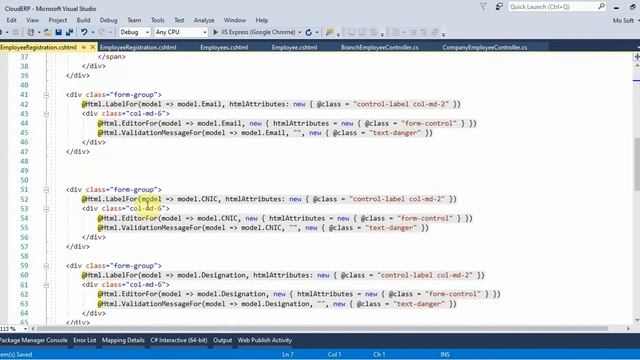Collapse the form-group div at line 59
This screenshot has width=640, height=360.
click(x=46, y=266)
